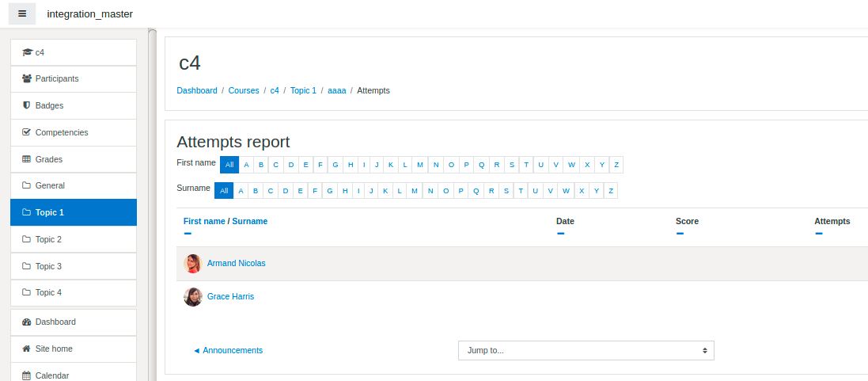The height and width of the screenshot is (381, 868).
Task: Hide the Score column
Action: click(680, 233)
